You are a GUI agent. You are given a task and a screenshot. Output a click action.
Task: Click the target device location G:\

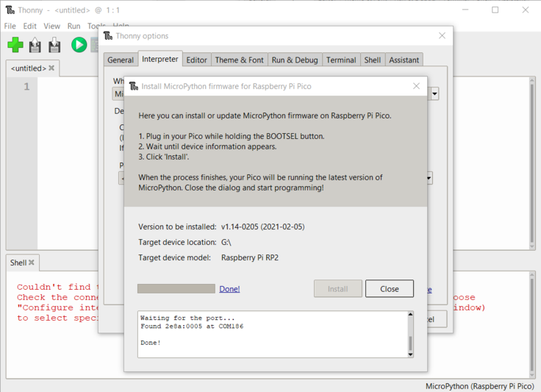click(226, 242)
